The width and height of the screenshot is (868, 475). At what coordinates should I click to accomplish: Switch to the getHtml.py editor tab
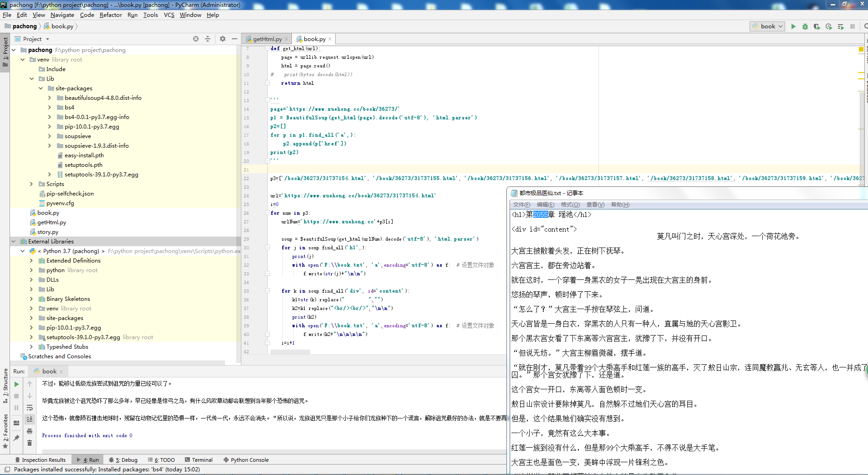point(267,39)
